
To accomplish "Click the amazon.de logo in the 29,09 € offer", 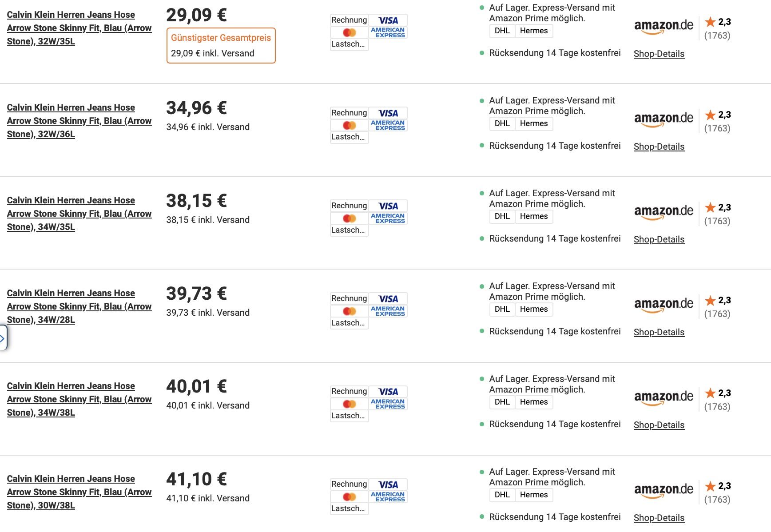I will coord(664,26).
